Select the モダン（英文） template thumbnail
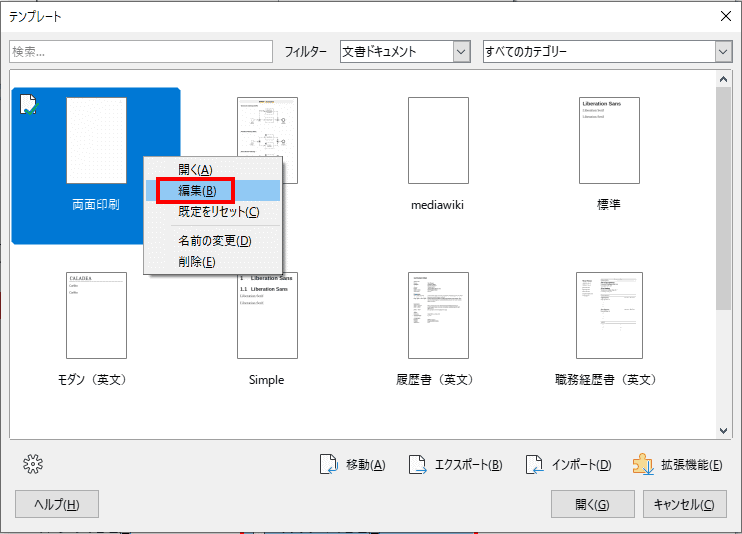742x534 pixels. (97, 315)
